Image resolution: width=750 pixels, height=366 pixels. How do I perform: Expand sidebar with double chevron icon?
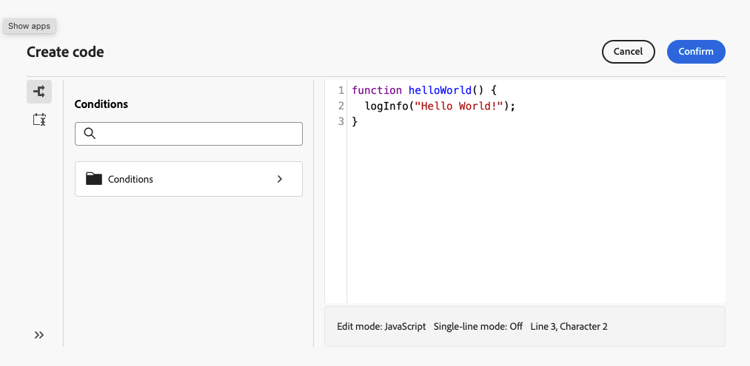pyautogui.click(x=39, y=335)
